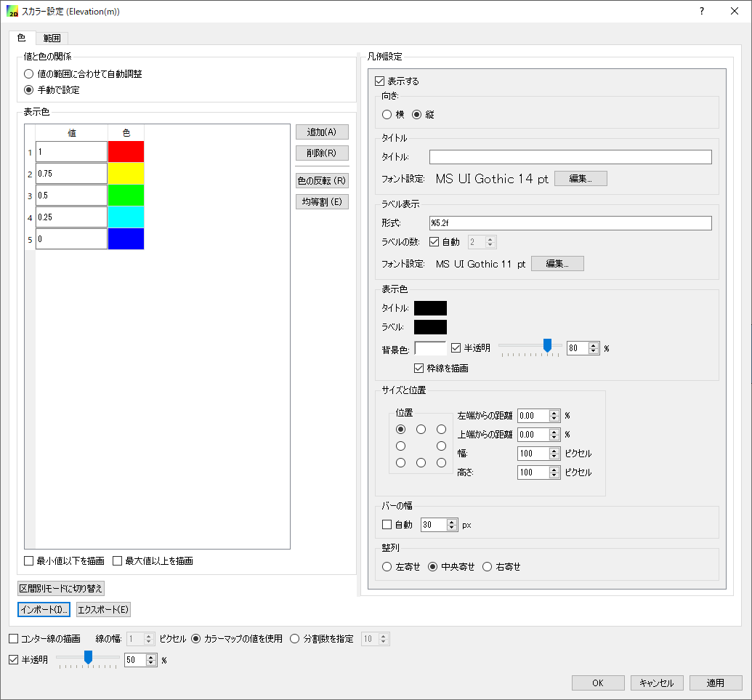
Task: Open the タイトル black color swatch
Action: tap(430, 308)
